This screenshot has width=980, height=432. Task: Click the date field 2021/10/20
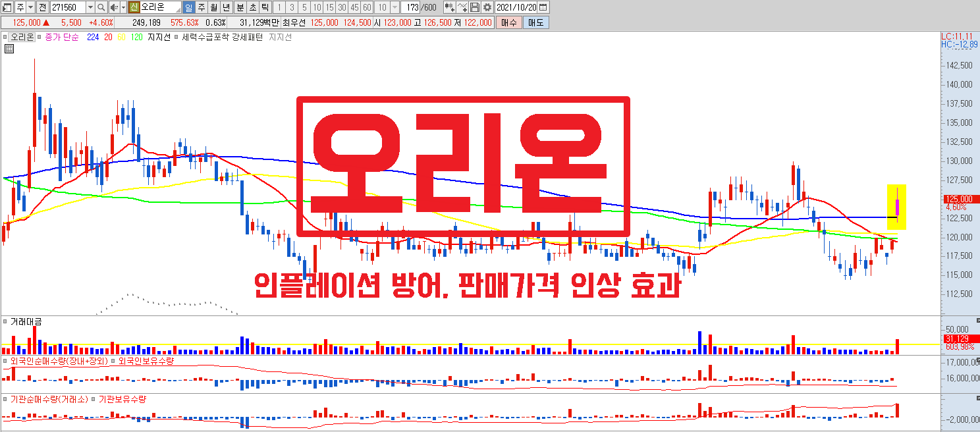tap(516, 7)
